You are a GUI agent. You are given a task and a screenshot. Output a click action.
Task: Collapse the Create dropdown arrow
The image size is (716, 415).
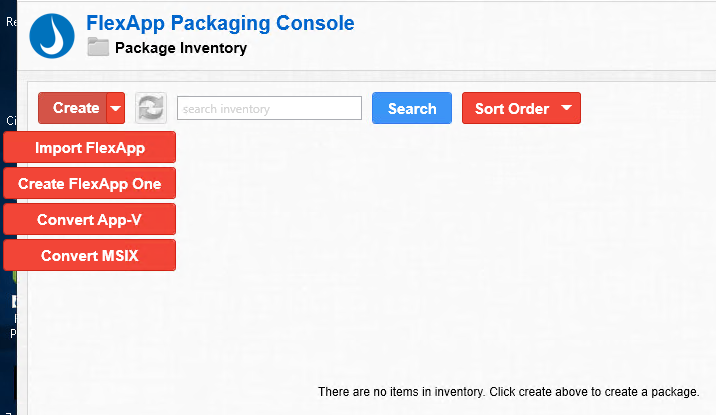click(x=116, y=108)
